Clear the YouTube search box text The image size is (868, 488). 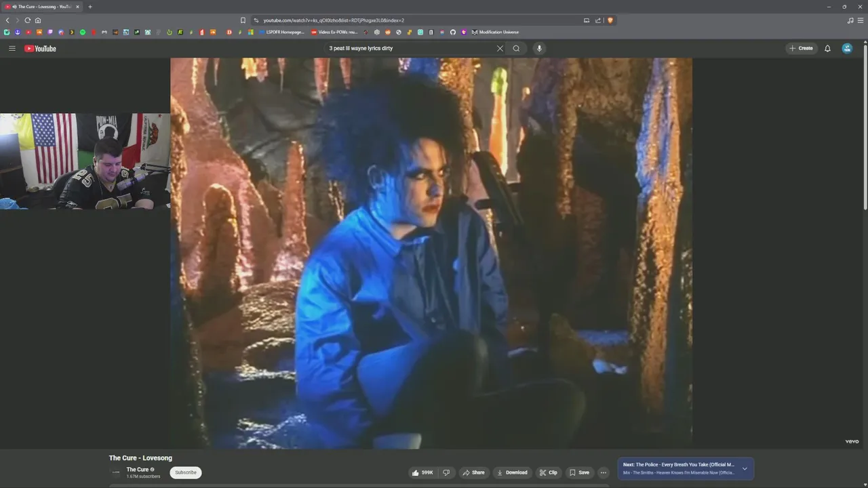(x=500, y=48)
